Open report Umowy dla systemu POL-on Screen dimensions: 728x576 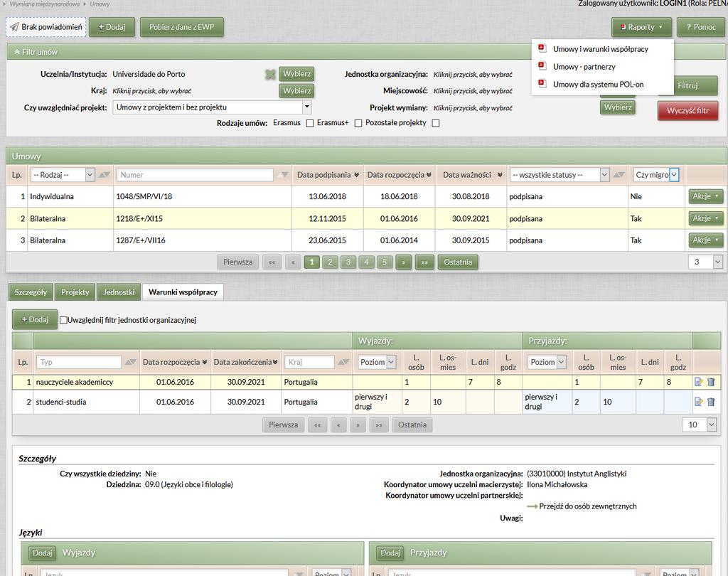click(597, 84)
